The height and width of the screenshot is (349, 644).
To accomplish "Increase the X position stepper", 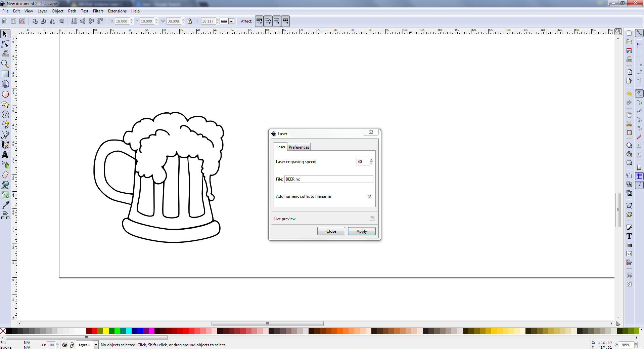I will [x=132, y=20].
